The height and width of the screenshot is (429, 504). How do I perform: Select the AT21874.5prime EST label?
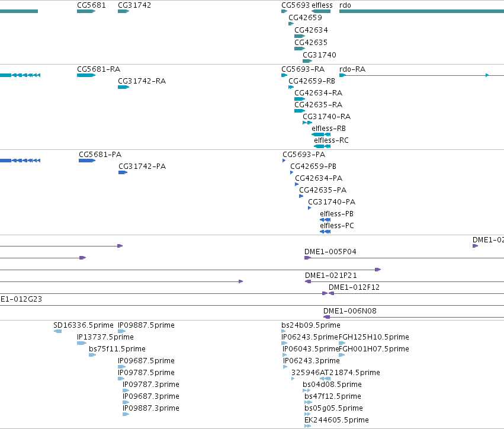349,373
